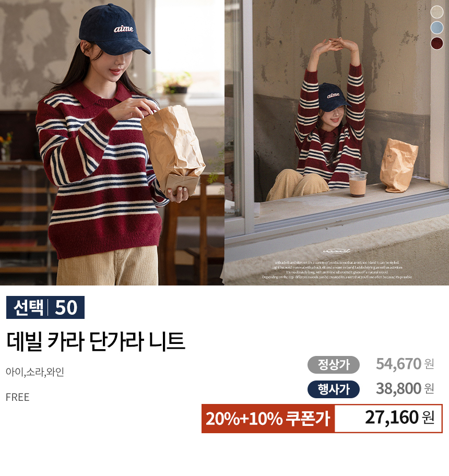The width and height of the screenshot is (449, 476).
Task: Click the aime logo on left cap
Action: (x=123, y=29)
